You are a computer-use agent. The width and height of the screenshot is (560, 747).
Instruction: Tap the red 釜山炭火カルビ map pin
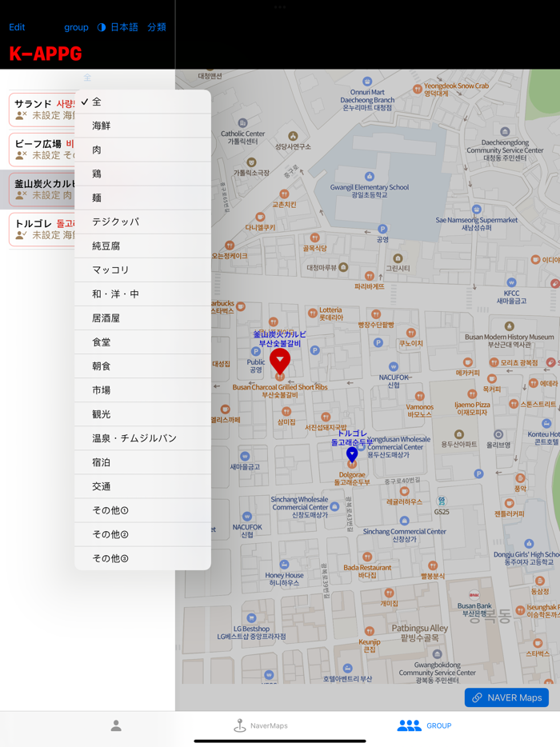280,362
